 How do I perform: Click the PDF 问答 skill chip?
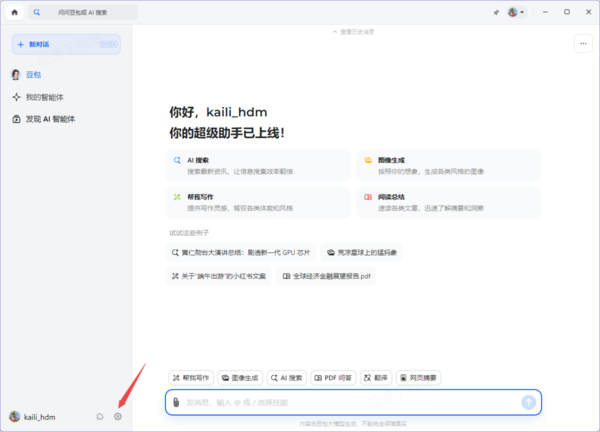[x=333, y=378]
